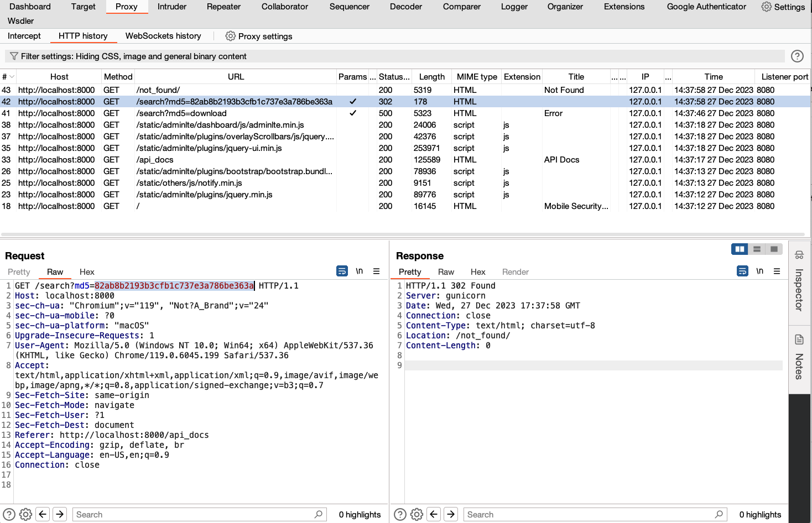Open WebSockets history tab

163,36
